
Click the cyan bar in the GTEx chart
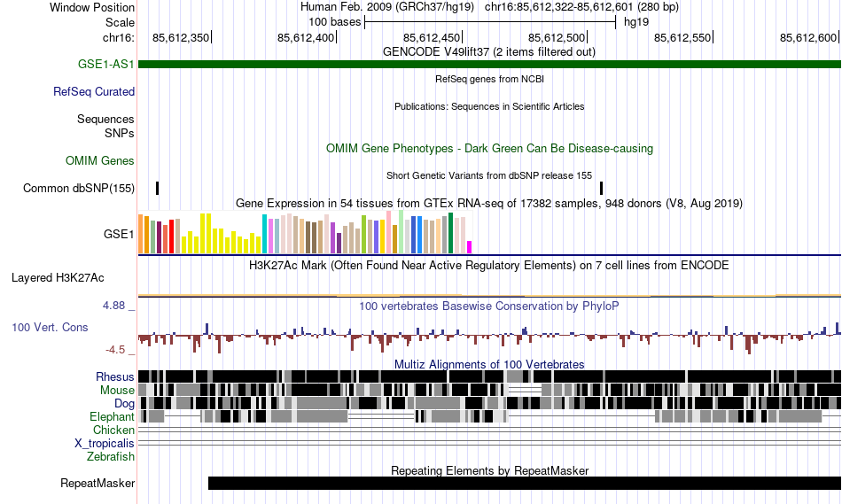point(264,234)
